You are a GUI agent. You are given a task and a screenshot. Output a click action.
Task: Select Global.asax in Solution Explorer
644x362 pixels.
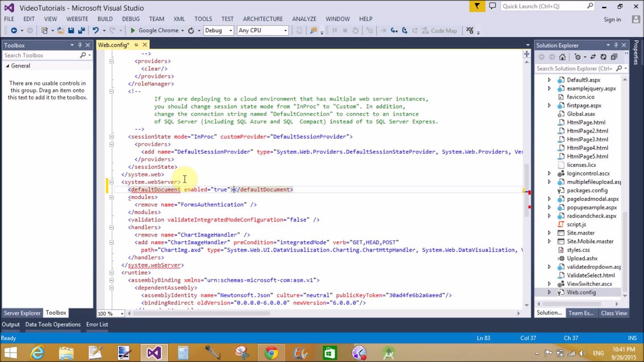[581, 114]
